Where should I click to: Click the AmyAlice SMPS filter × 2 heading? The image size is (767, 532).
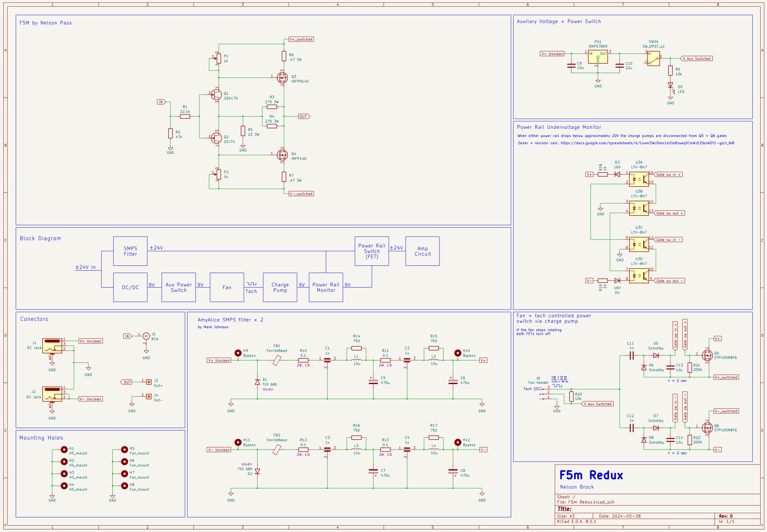click(x=230, y=320)
